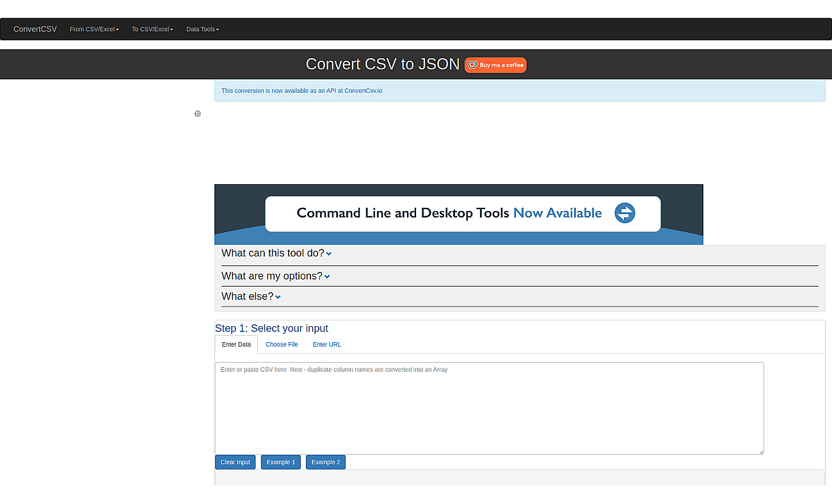Image resolution: width=832 pixels, height=504 pixels.
Task: Click the round swap arrows icon in banner
Action: point(625,213)
